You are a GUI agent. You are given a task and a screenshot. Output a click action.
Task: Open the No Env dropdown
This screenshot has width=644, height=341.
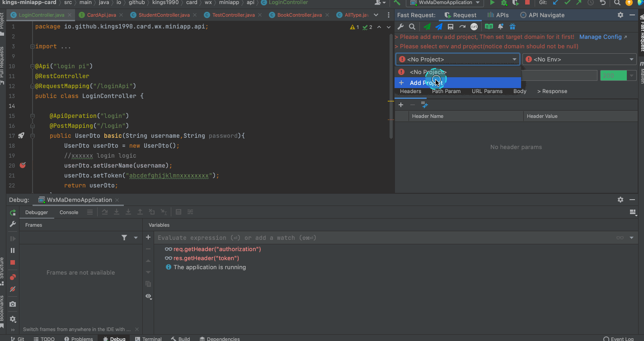pos(579,59)
